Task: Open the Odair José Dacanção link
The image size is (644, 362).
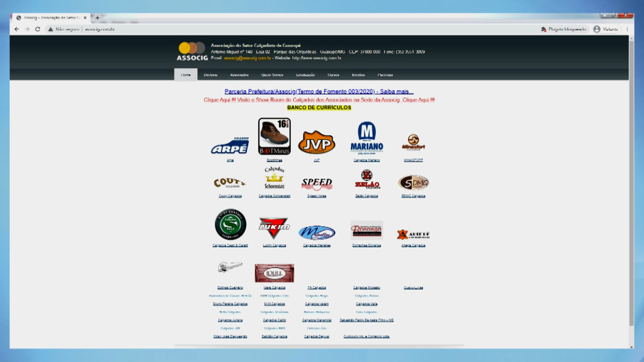Action: (x=230, y=336)
